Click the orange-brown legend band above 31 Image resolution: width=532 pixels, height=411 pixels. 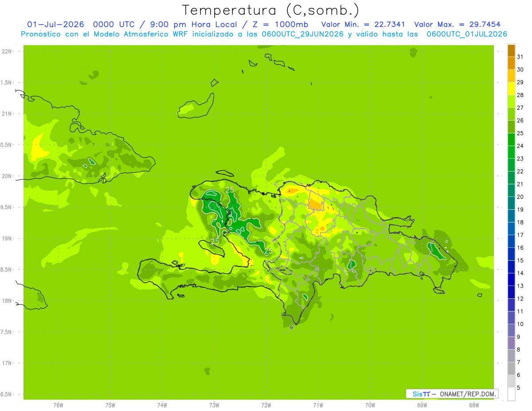coord(511,51)
